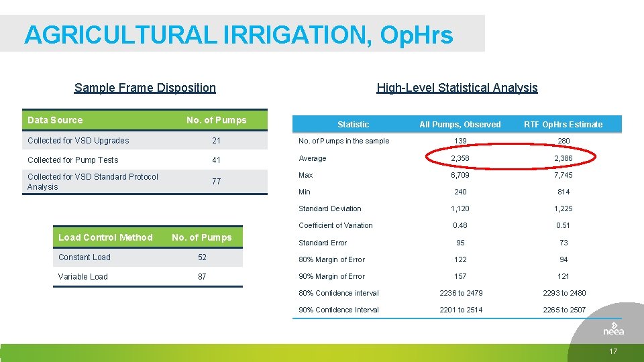Viewport: 644px width, 362px height.
Task: Select the '80% Confidence interval' label
Action: (339, 293)
